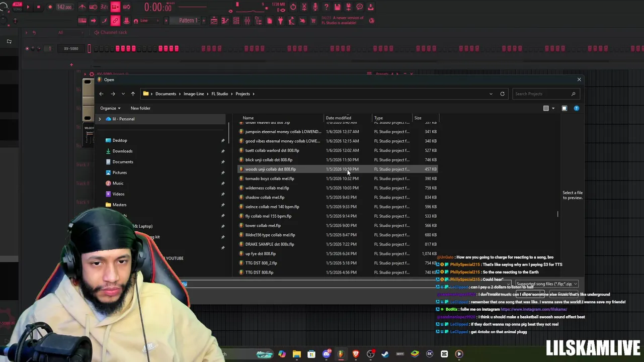
Task: Toggle the typing keyboard to piano button
Action: [x=82, y=21]
